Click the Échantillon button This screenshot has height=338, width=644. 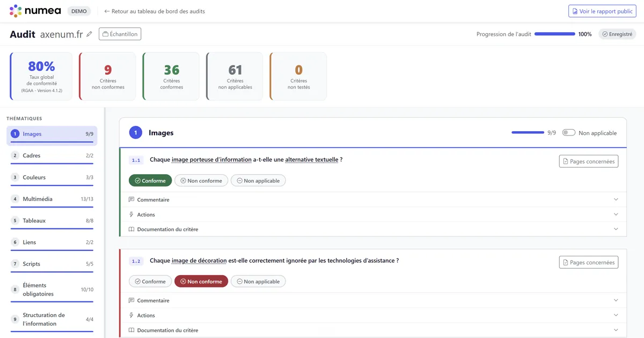pos(120,34)
